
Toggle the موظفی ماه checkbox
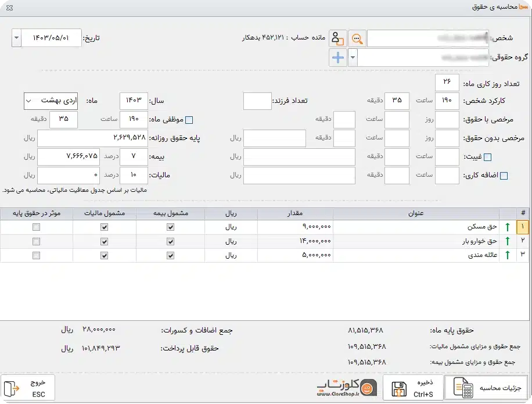point(189,120)
